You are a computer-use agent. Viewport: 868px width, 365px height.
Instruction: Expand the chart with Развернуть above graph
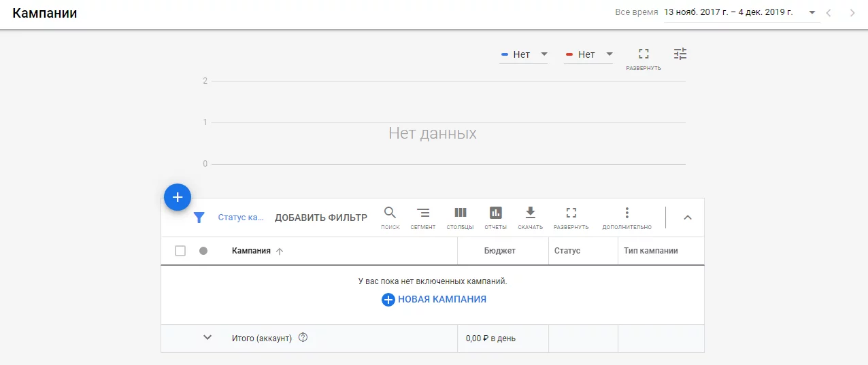(644, 59)
